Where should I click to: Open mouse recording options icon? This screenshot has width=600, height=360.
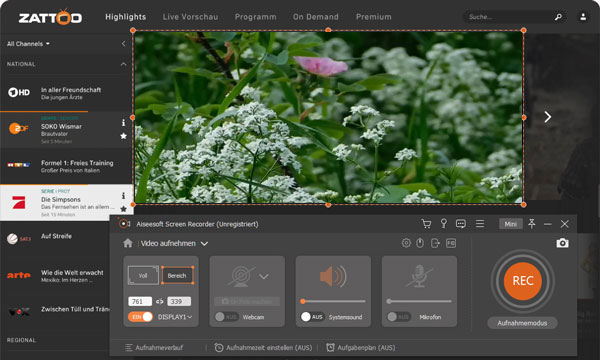(420, 243)
